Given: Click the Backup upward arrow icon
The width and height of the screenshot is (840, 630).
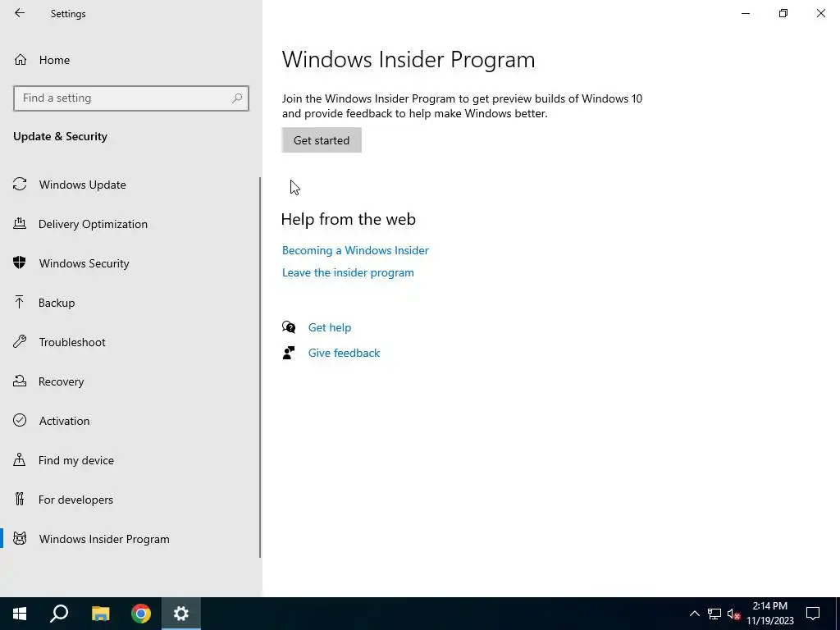Looking at the screenshot, I should (20, 302).
